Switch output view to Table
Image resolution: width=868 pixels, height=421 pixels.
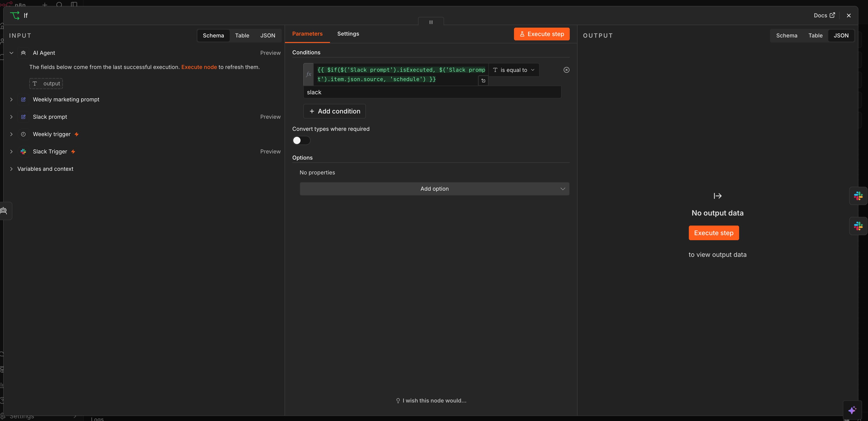coord(815,36)
